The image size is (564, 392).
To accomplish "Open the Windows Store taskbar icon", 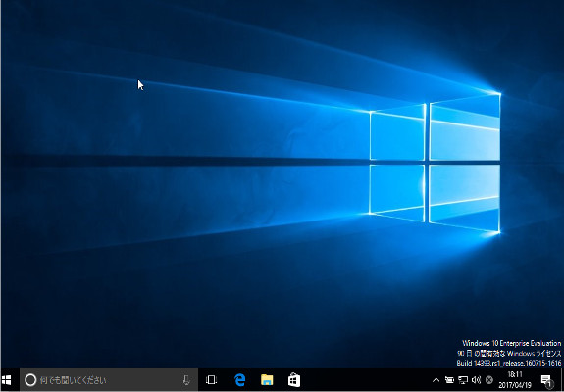I will (x=294, y=380).
